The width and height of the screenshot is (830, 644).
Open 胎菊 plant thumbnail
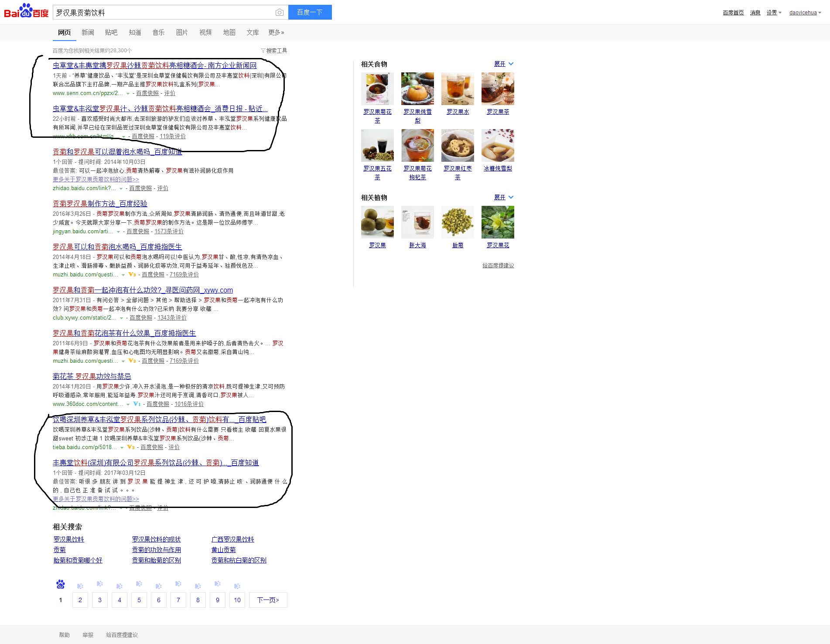coord(458,222)
